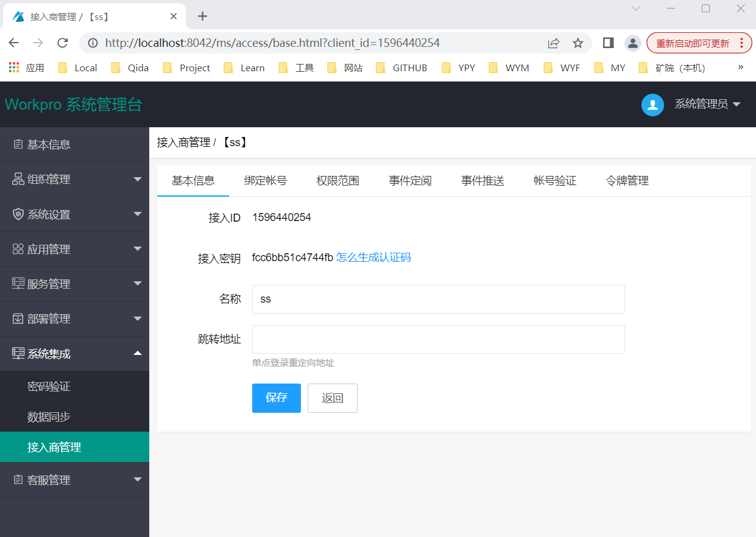Click the blue user avatar icon
Image resolution: width=756 pixels, height=537 pixels.
coord(652,105)
